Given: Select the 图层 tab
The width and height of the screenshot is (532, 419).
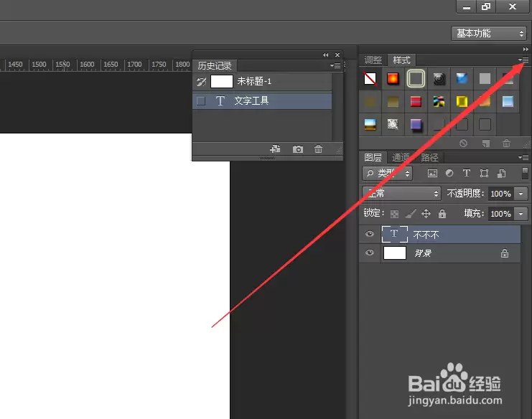Looking at the screenshot, I should (373, 157).
